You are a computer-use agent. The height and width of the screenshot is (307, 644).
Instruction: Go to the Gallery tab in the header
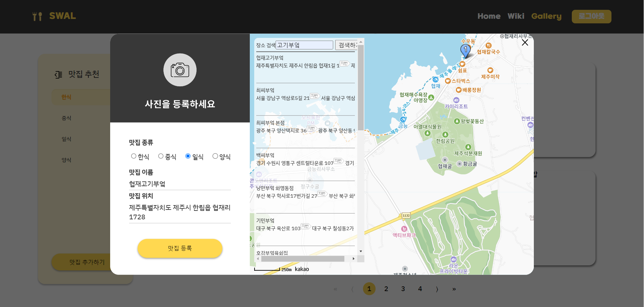pos(546,16)
